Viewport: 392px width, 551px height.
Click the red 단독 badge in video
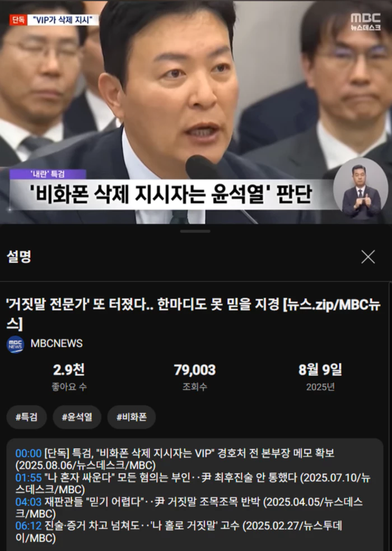18,20
